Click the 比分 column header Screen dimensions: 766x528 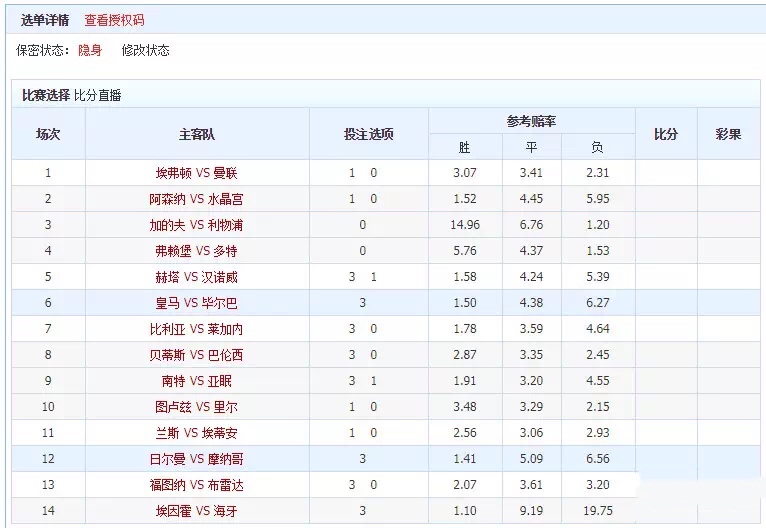(x=666, y=134)
